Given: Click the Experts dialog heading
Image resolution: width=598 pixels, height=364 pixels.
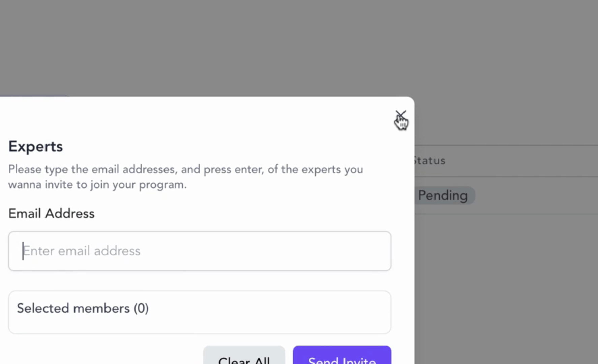Looking at the screenshot, I should click(x=35, y=146).
